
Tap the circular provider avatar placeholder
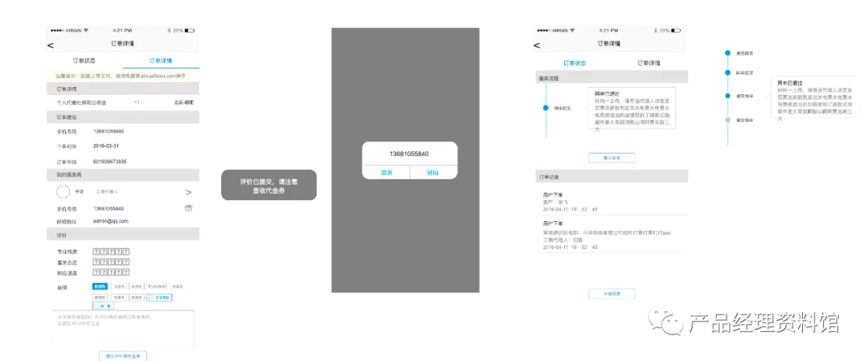point(63,191)
